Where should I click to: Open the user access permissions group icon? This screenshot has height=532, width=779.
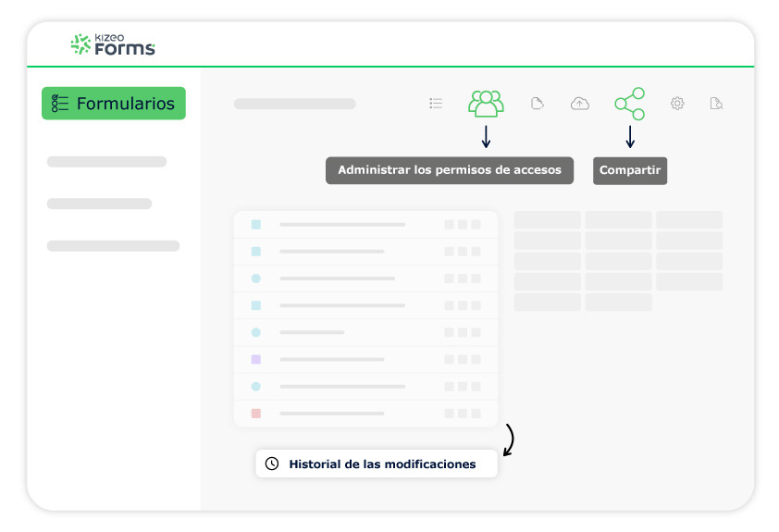tap(486, 103)
